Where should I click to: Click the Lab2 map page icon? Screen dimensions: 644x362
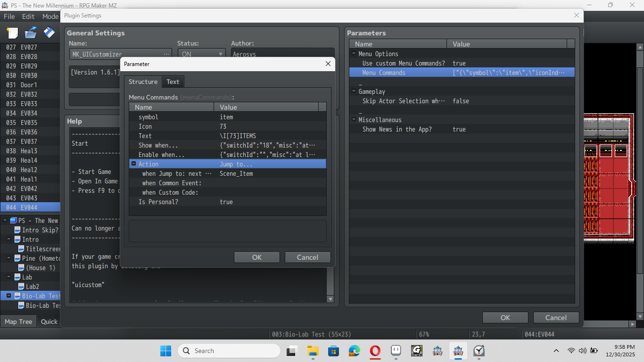[x=21, y=287]
